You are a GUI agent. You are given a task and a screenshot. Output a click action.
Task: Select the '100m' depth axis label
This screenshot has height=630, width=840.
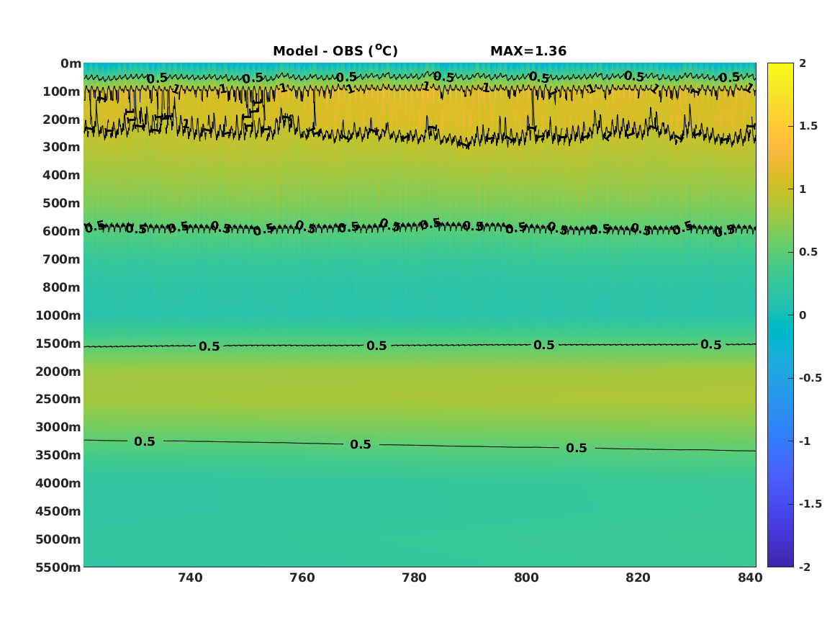tap(62, 91)
